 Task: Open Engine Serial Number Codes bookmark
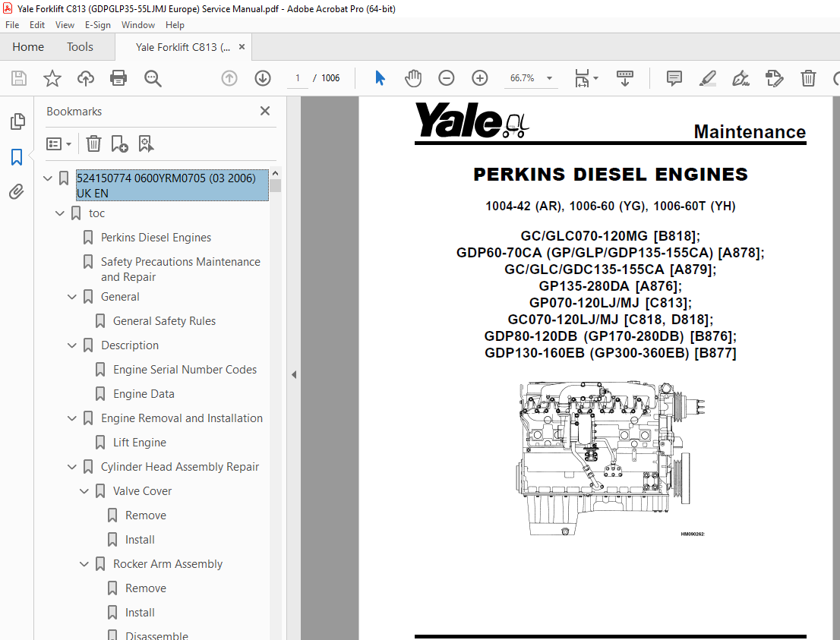[185, 370]
